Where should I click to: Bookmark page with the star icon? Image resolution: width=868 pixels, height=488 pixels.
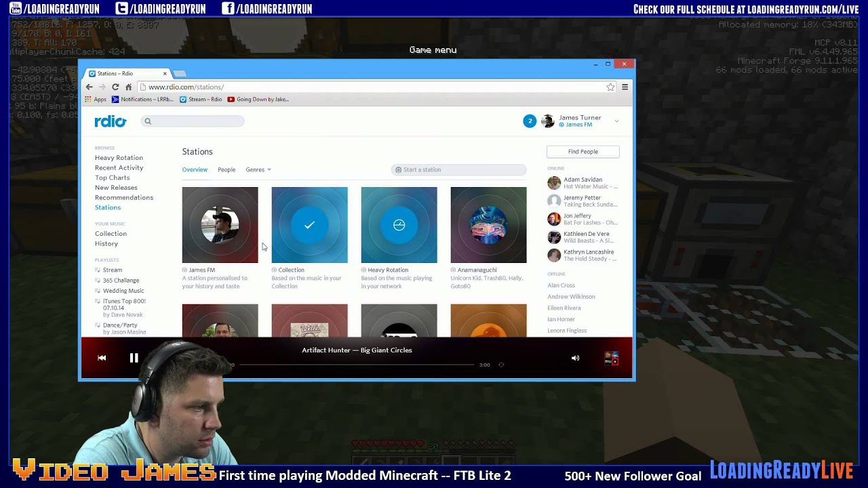pyautogui.click(x=610, y=87)
